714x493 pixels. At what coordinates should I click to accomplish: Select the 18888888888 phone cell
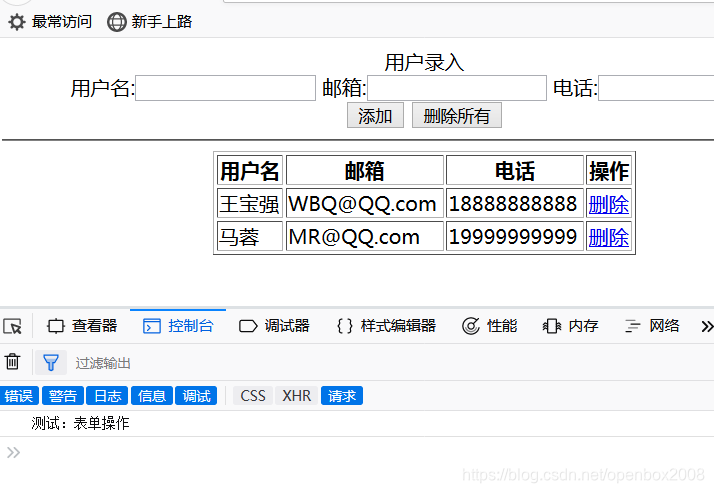pyautogui.click(x=515, y=203)
